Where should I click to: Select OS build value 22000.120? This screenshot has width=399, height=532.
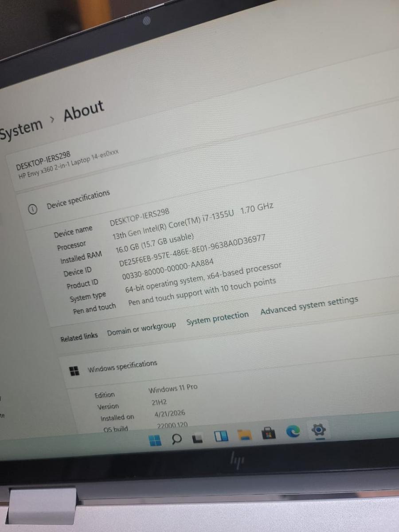pyautogui.click(x=172, y=425)
